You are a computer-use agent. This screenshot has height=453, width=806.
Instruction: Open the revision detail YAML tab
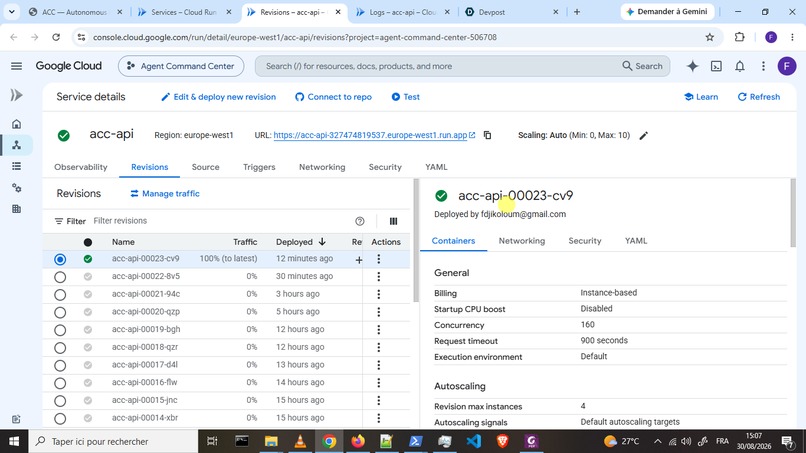pyautogui.click(x=636, y=241)
